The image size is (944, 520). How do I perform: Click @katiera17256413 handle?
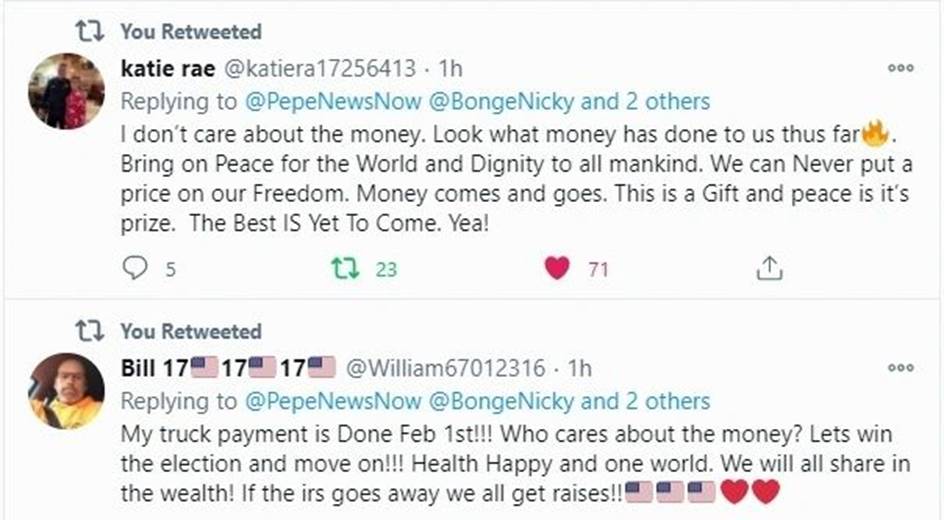(320, 69)
